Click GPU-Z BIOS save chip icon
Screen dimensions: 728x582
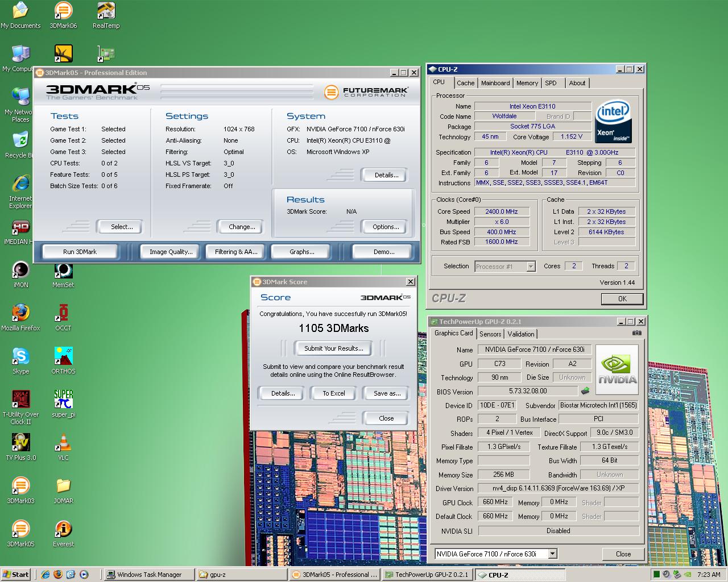[x=585, y=391]
